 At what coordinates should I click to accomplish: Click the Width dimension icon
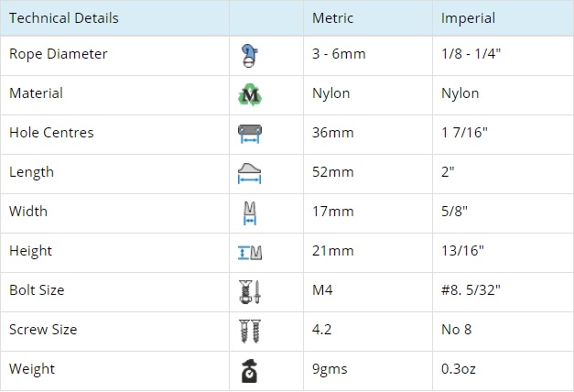(x=250, y=212)
